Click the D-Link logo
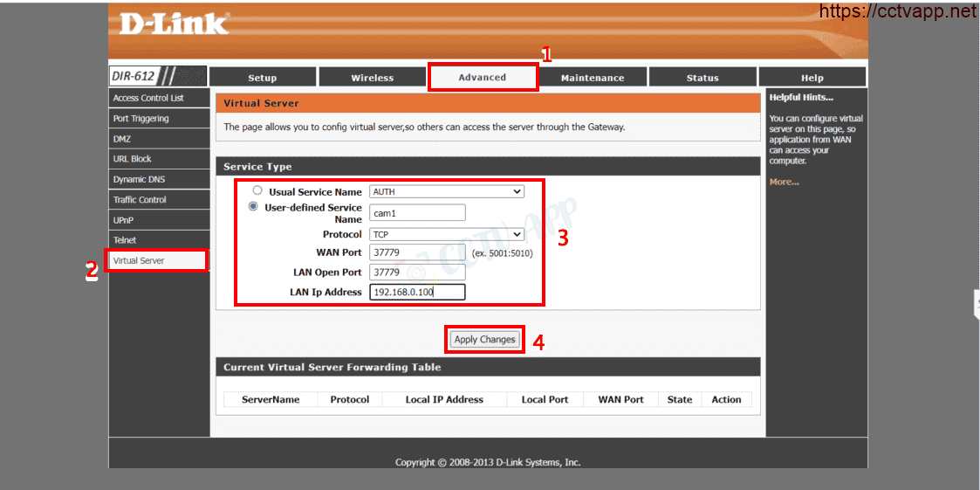This screenshot has width=980, height=490. 173,24
